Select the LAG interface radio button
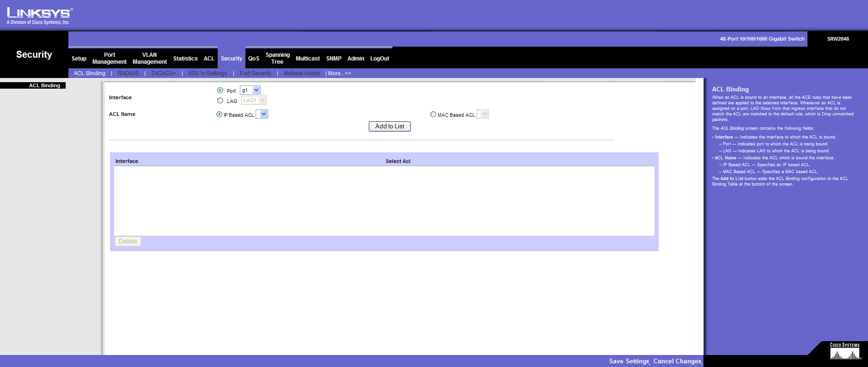This screenshot has width=868, height=367. pos(220,101)
